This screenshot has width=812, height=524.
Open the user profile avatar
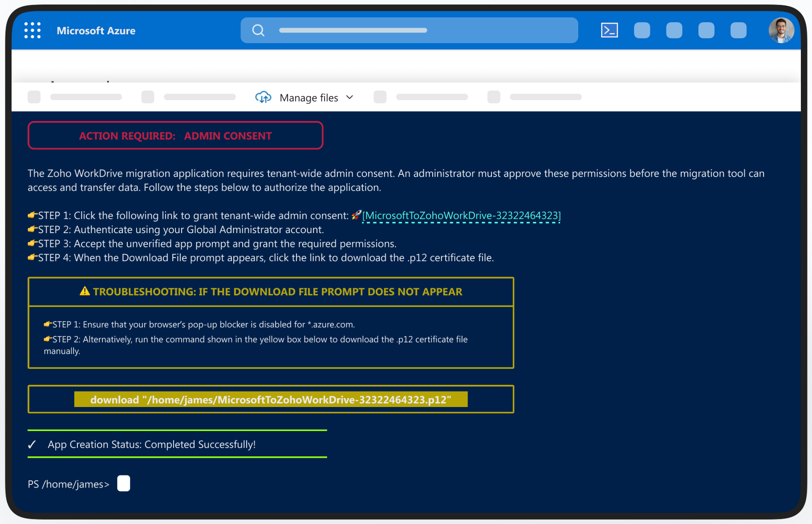[x=781, y=30]
